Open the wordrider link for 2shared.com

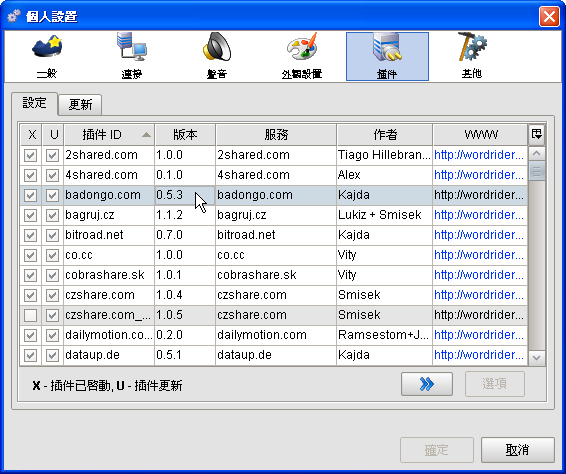coord(479,155)
